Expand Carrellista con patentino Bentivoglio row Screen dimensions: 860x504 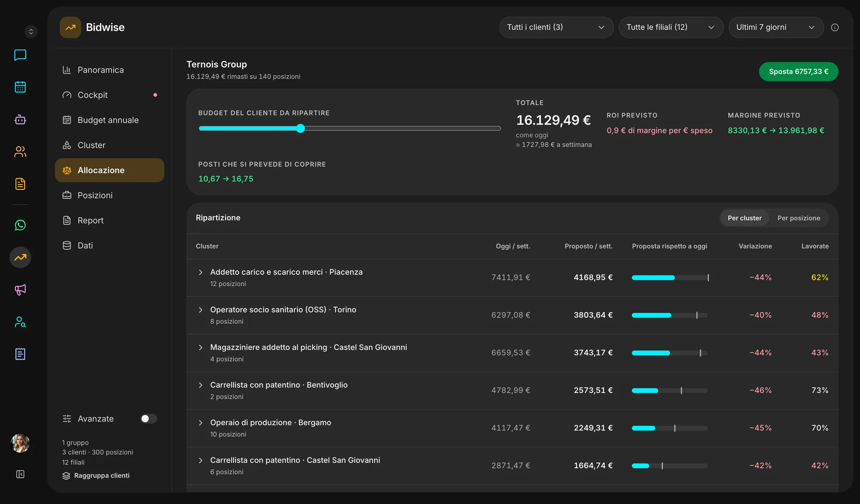[200, 385]
